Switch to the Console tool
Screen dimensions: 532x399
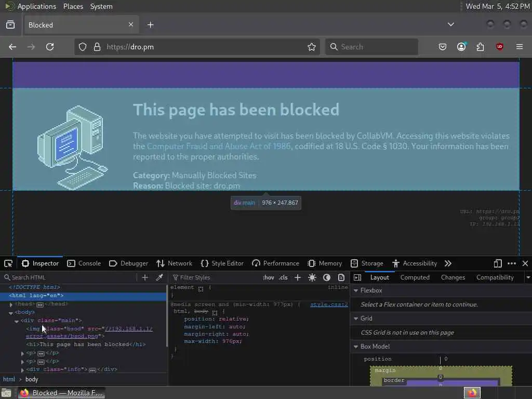tap(84, 263)
